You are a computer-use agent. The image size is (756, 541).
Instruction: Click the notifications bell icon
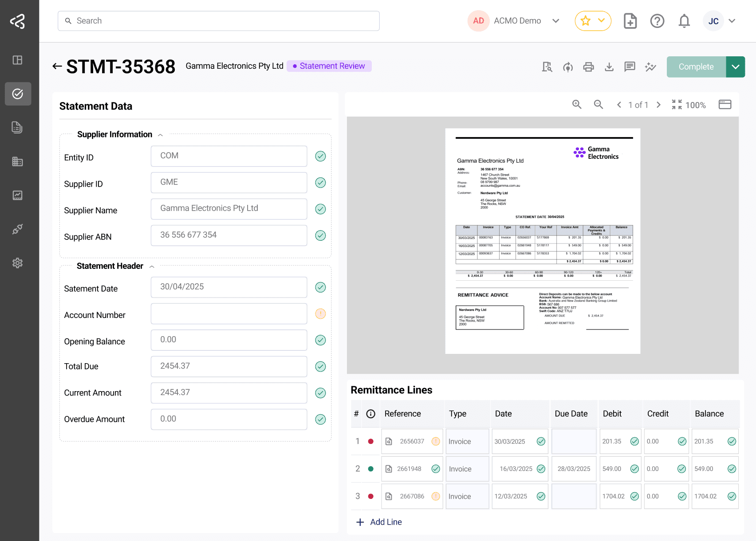(684, 21)
